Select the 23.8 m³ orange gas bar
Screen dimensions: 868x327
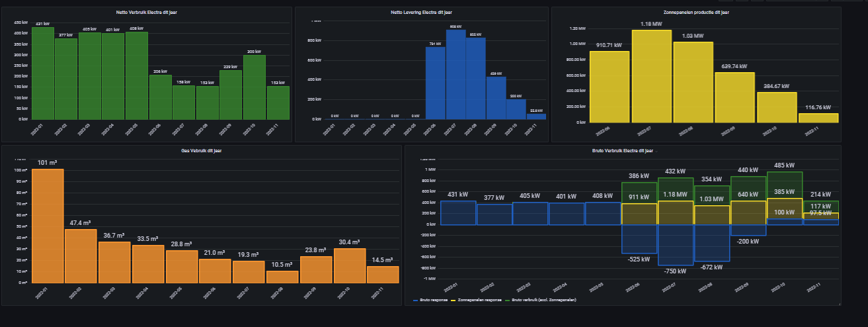click(x=316, y=269)
